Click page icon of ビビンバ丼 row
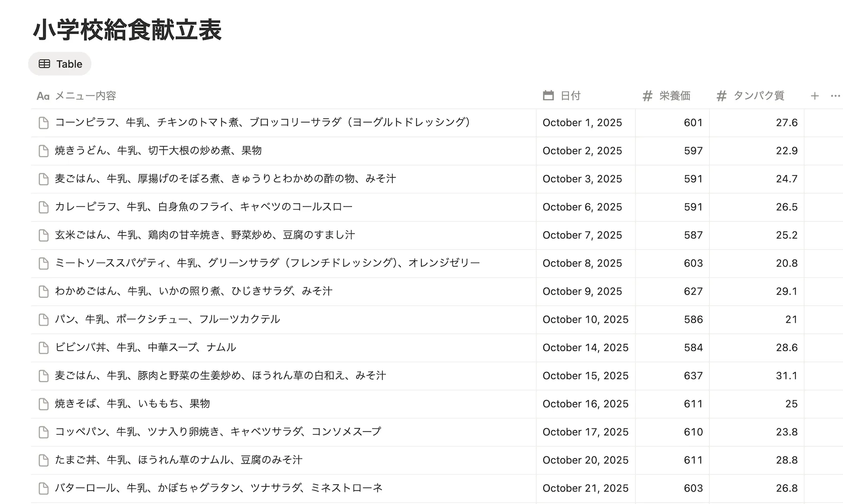Image resolution: width=843 pixels, height=504 pixels. [x=44, y=348]
